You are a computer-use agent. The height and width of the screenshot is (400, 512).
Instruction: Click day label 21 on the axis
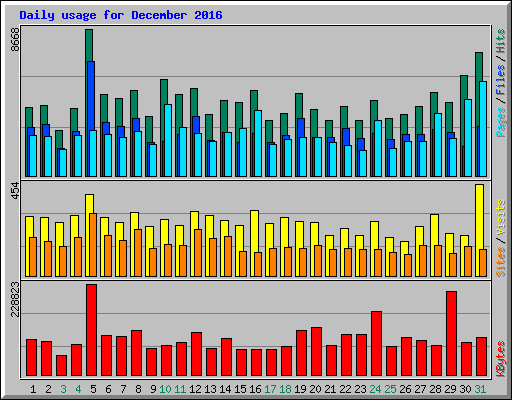[x=330, y=389]
